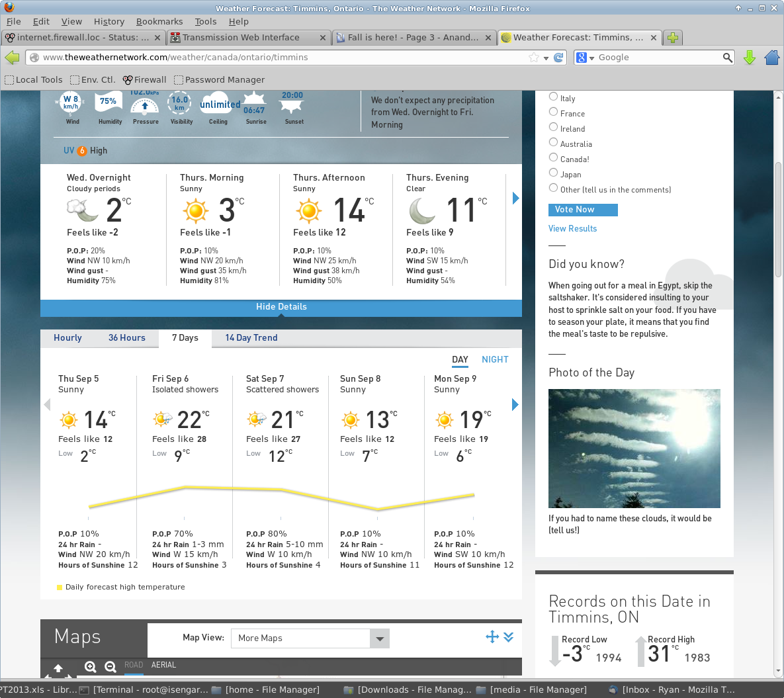Viewport: 784px width, 698px height.
Task: Choose Japan in the poll
Action: [x=553, y=173]
